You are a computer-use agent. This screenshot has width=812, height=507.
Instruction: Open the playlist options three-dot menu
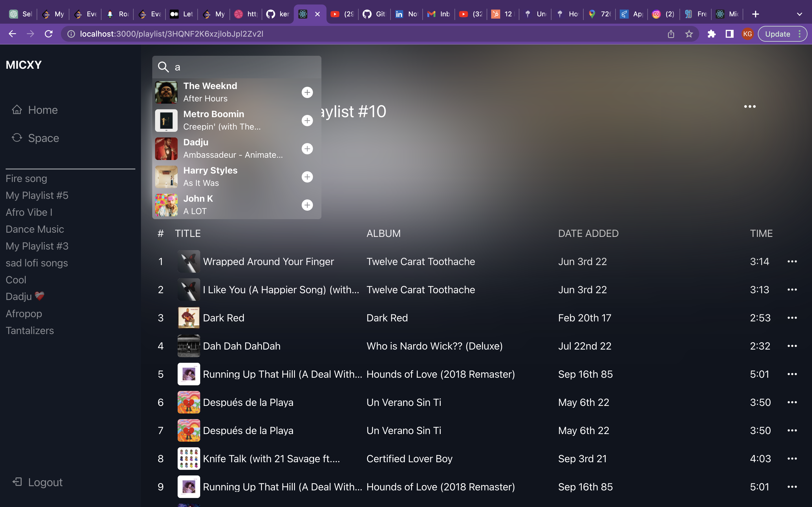click(x=750, y=106)
